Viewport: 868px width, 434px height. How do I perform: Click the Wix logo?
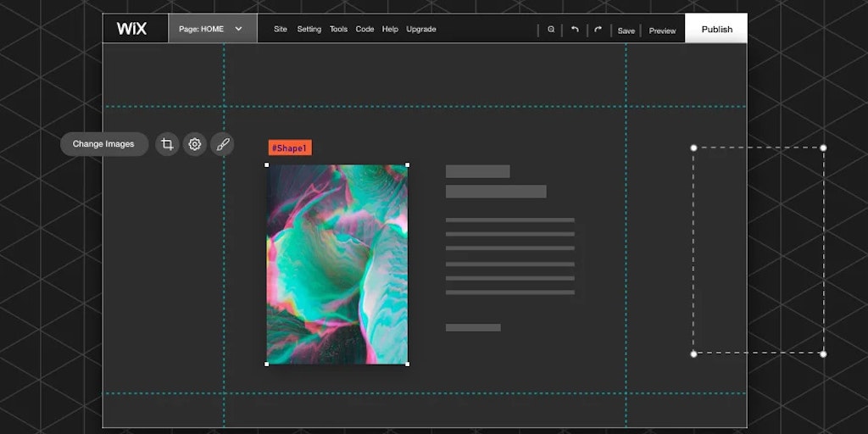pyautogui.click(x=131, y=29)
